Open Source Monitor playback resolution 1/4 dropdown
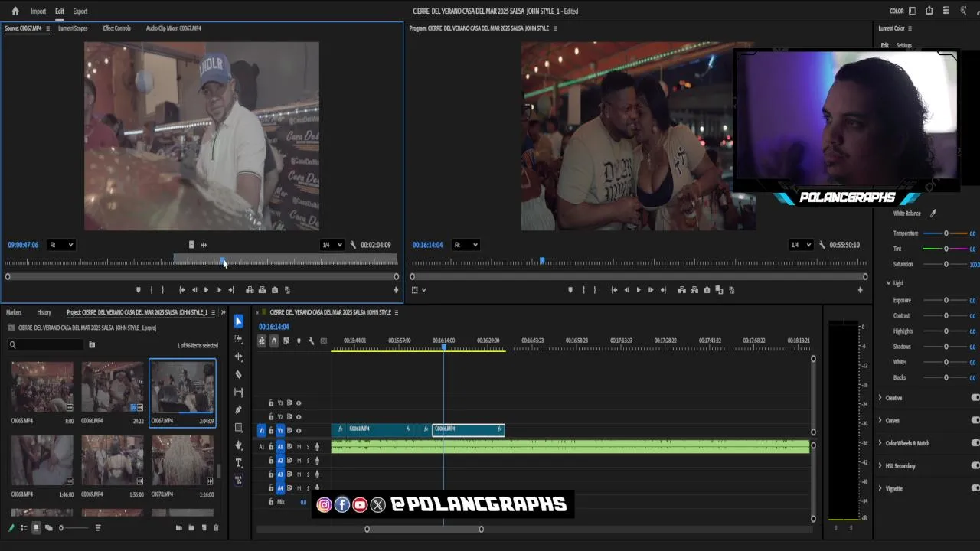980x551 pixels. (x=331, y=245)
